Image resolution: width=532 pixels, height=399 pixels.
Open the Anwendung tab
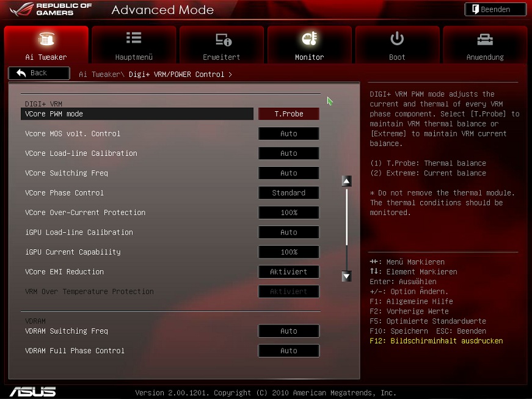point(485,45)
